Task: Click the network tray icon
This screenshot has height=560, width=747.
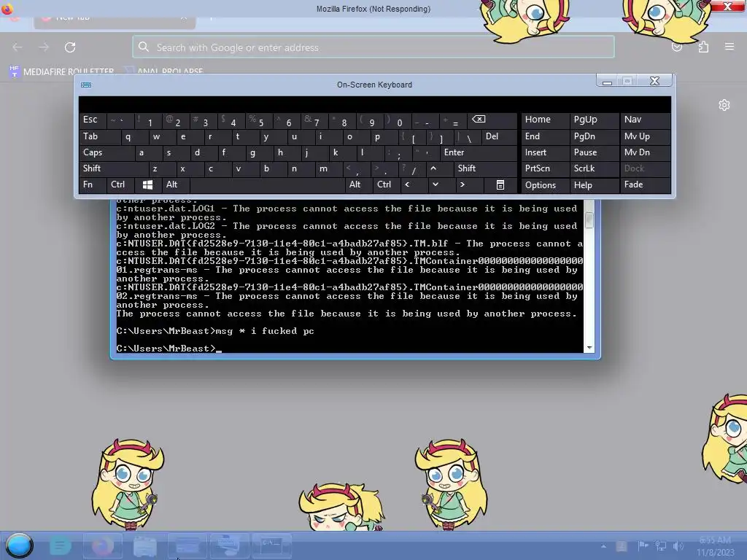Action: pyautogui.click(x=661, y=545)
